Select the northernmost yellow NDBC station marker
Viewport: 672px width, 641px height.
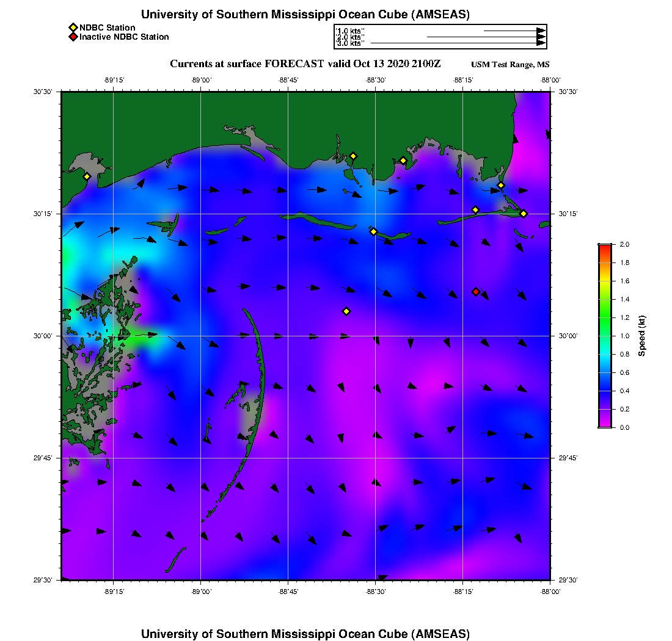pos(353,156)
